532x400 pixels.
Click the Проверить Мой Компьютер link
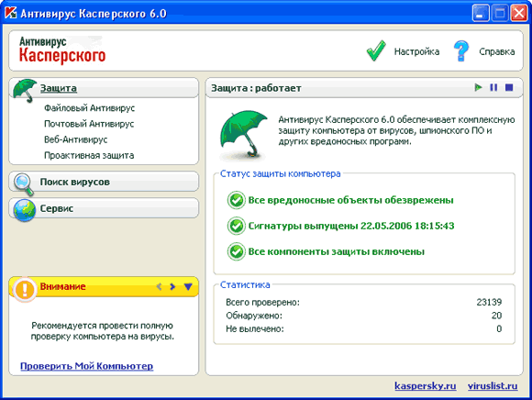(x=86, y=366)
